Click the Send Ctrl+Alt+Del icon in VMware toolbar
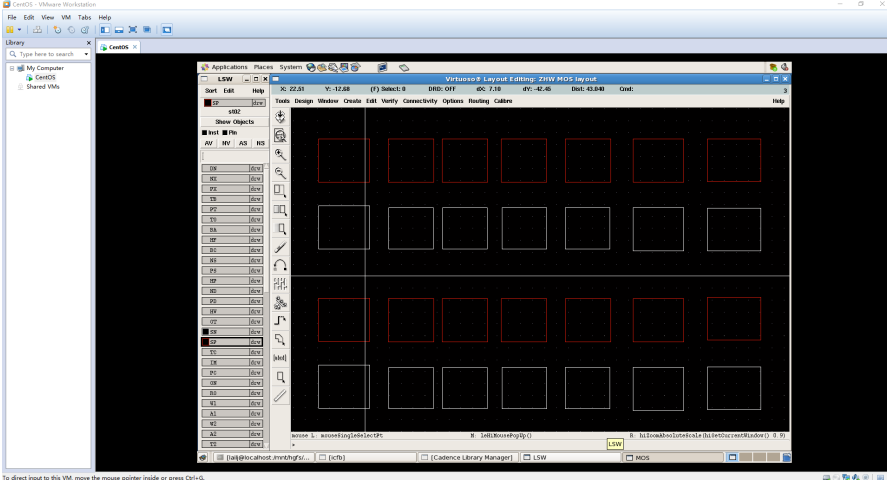The height and width of the screenshot is (480, 888). 37,29
